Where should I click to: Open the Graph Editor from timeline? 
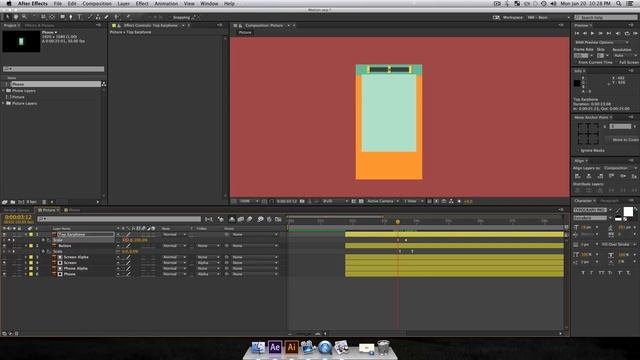278,219
